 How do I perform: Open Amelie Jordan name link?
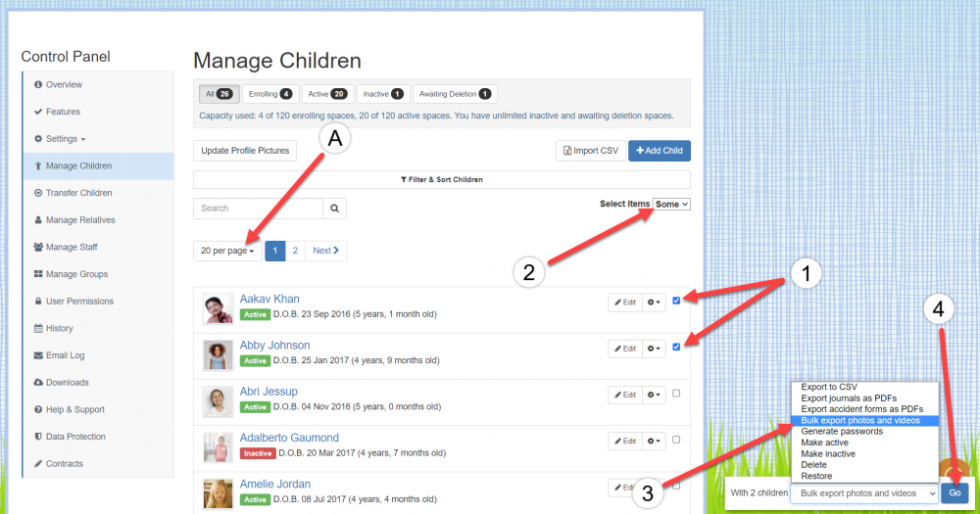[x=275, y=484]
